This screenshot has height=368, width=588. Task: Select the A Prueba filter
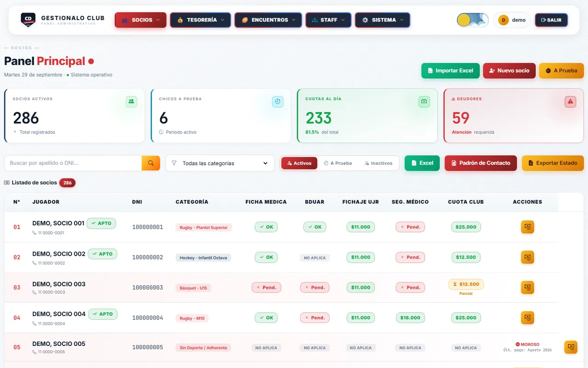tap(338, 163)
